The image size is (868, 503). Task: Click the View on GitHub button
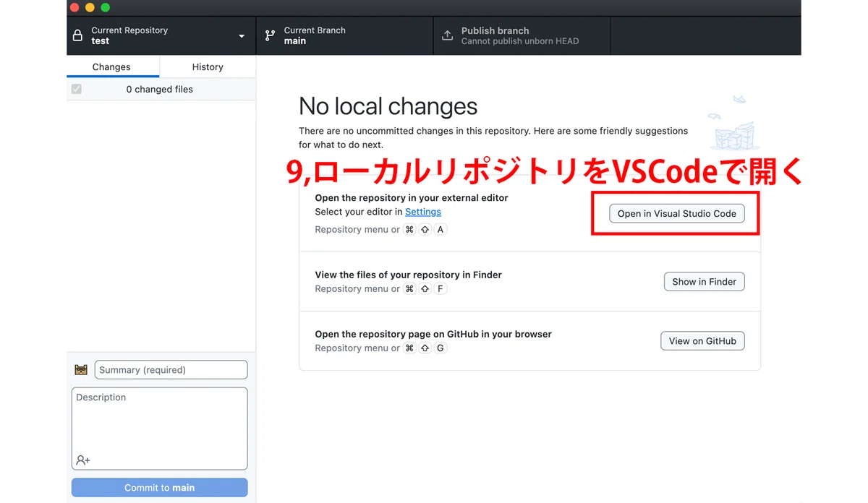(x=702, y=340)
